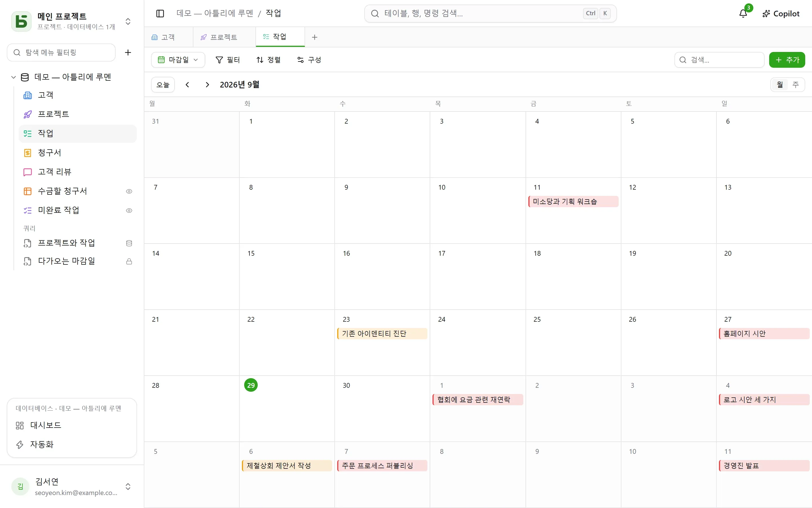
Task: Switch calendar to 월 view
Action: click(x=780, y=85)
